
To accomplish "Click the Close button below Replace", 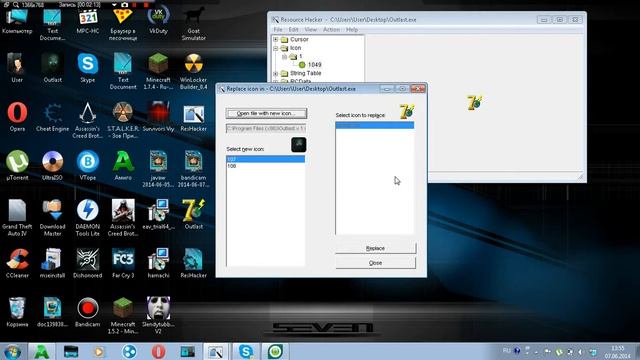I will pyautogui.click(x=376, y=263).
